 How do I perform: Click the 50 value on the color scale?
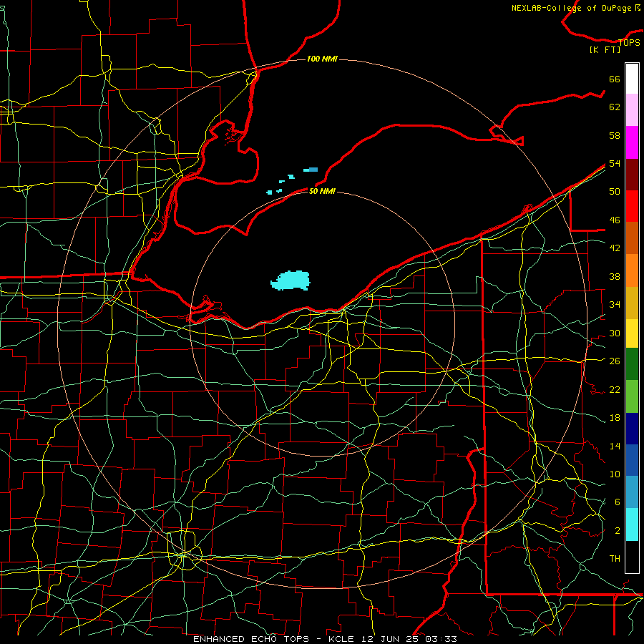[615, 192]
